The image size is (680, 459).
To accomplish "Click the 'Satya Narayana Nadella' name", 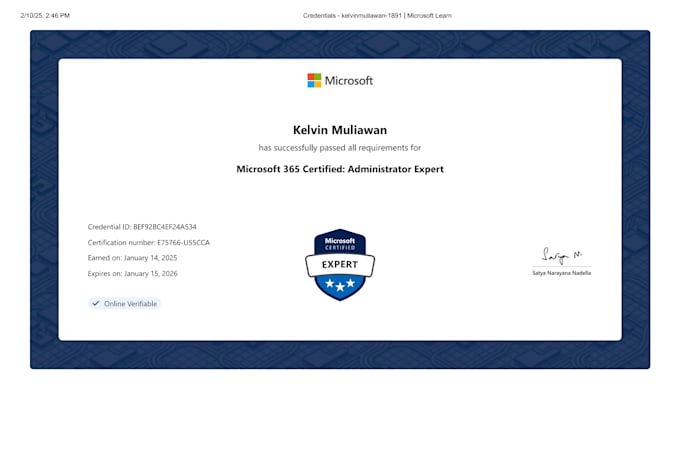I will pyautogui.click(x=562, y=273).
